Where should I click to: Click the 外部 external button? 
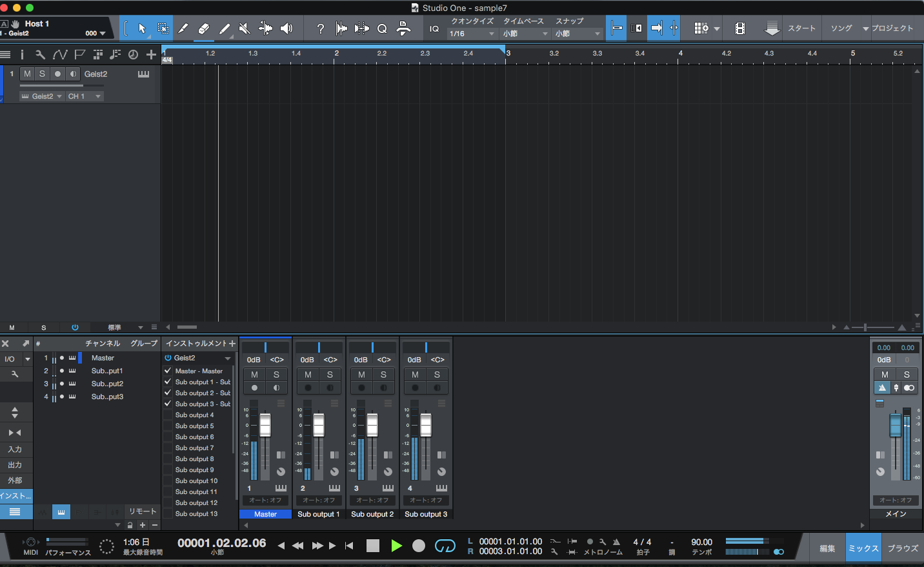[x=15, y=480]
